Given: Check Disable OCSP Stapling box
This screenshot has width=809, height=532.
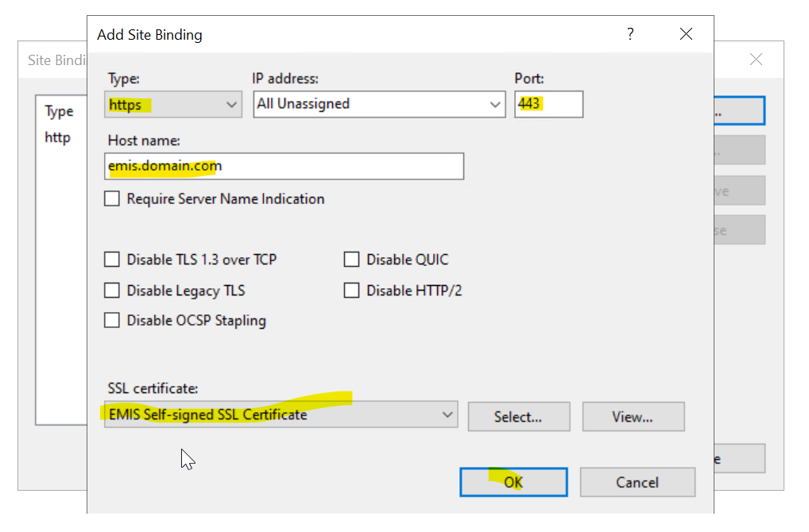Looking at the screenshot, I should [x=112, y=321].
